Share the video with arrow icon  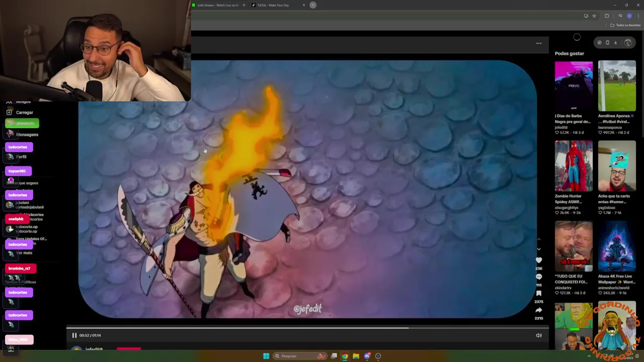click(x=539, y=310)
